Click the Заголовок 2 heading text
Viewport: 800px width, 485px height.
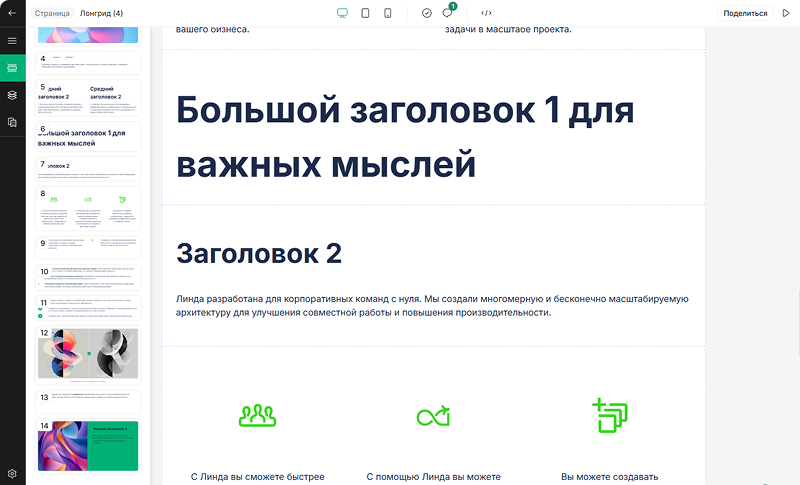tap(259, 254)
